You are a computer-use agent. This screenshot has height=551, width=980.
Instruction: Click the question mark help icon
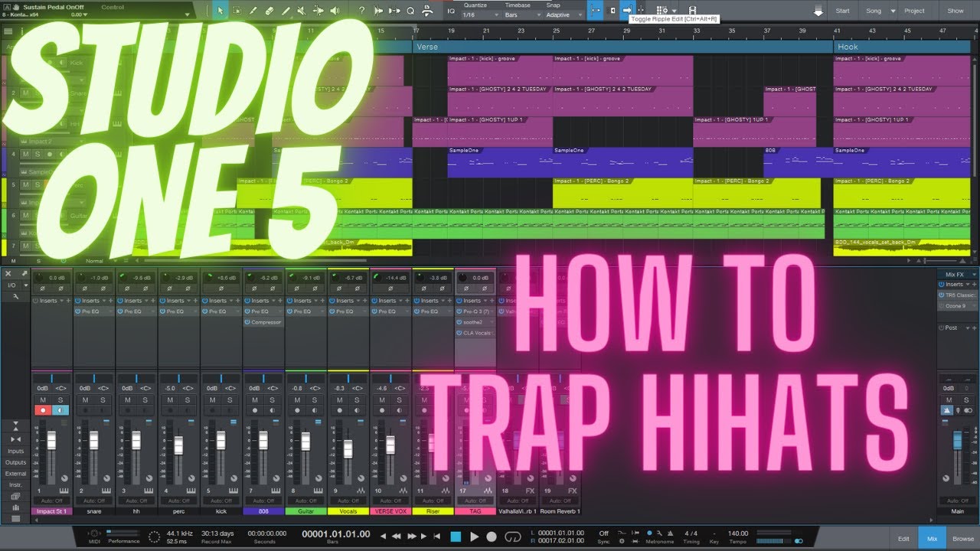[361, 11]
